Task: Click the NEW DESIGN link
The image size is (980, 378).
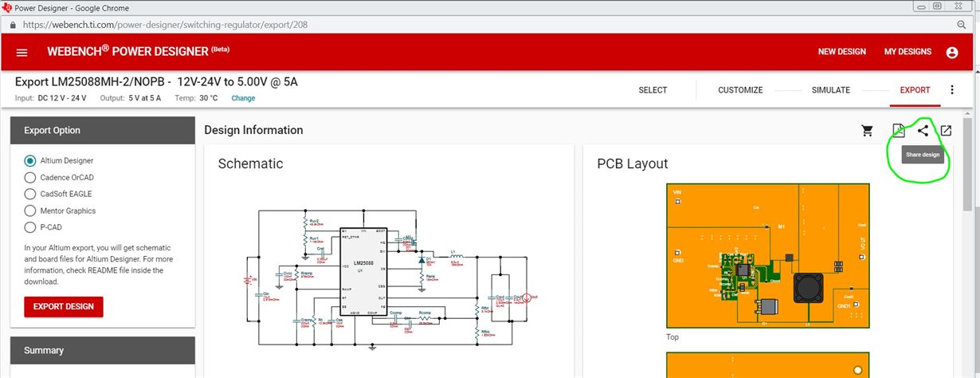Action: click(841, 52)
